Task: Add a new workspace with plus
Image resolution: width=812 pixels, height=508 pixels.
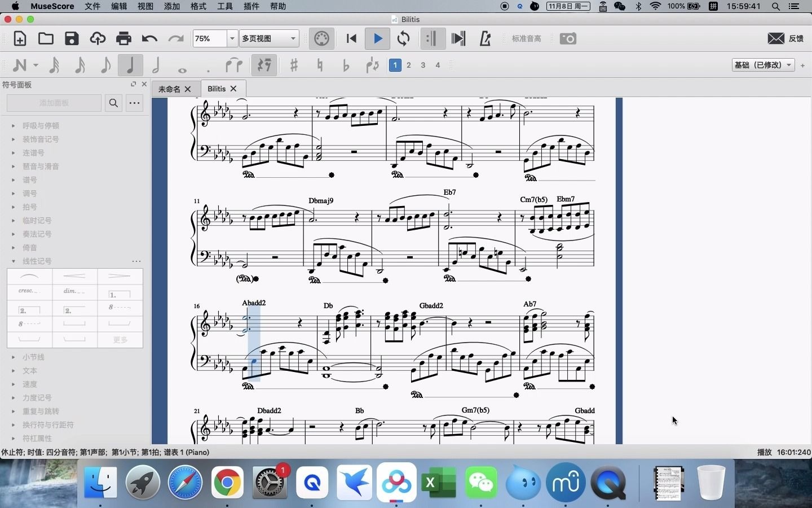Action: pyautogui.click(x=803, y=65)
